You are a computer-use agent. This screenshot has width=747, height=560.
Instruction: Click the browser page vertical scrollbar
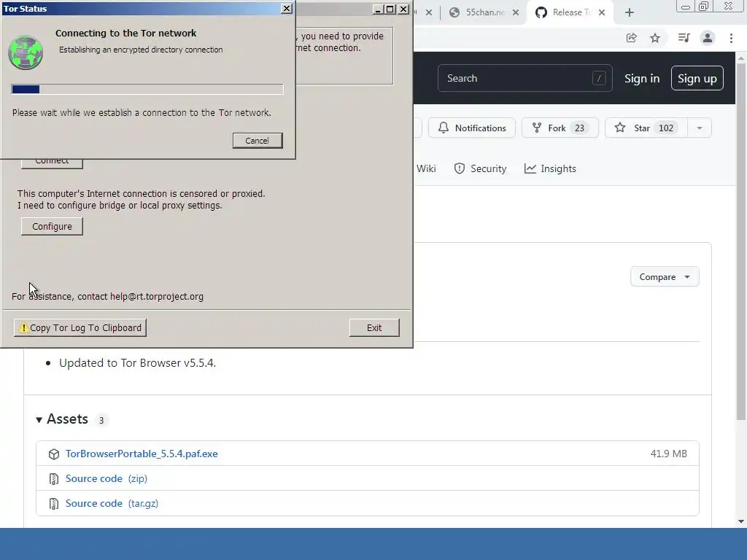tap(741, 241)
